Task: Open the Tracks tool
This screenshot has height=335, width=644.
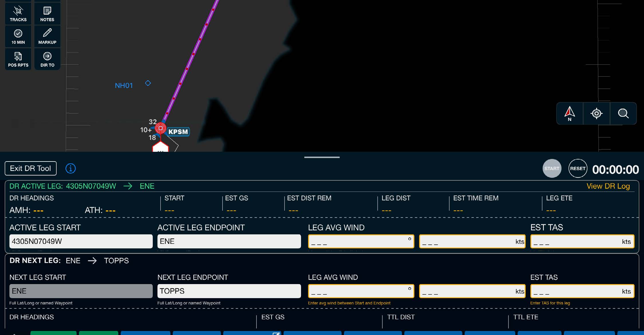Action: coord(18,13)
